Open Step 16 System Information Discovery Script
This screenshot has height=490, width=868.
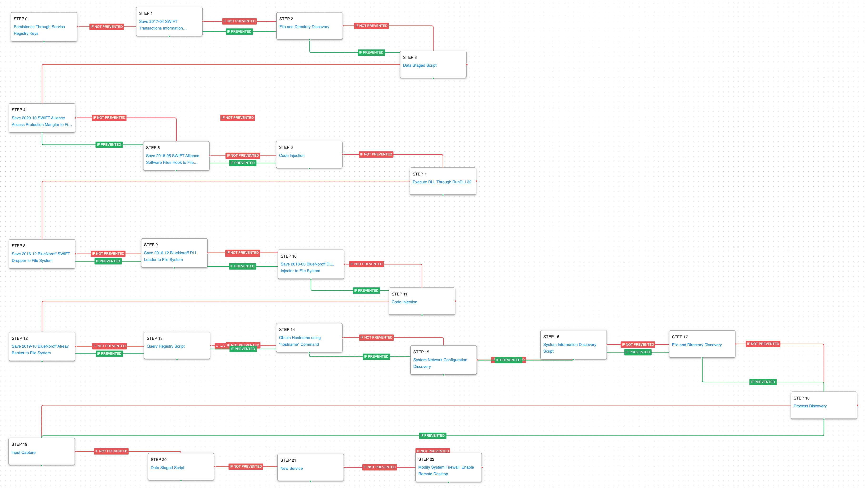[x=569, y=345]
